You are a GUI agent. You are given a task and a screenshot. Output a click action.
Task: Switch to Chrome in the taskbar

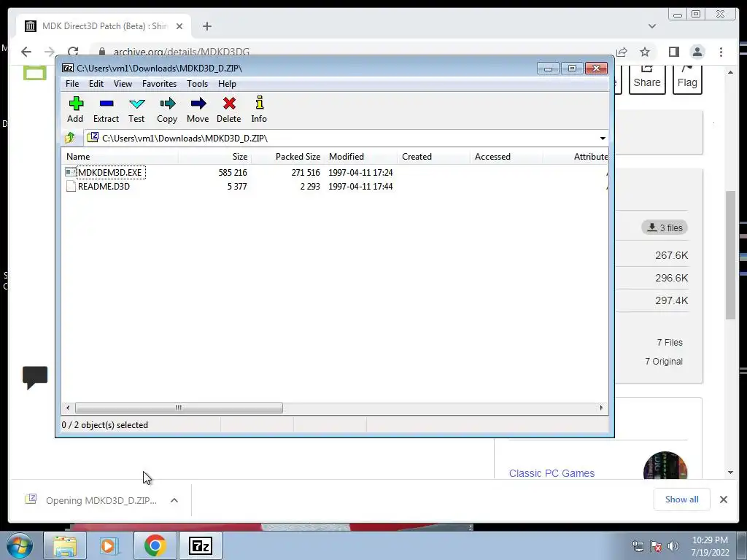(x=155, y=545)
